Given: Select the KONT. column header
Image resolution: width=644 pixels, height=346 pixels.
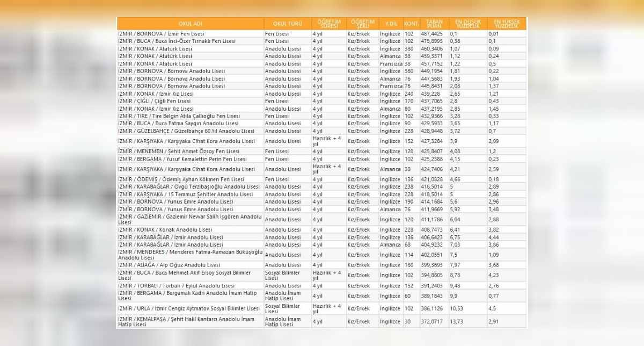Looking at the screenshot, I should pyautogui.click(x=411, y=24).
